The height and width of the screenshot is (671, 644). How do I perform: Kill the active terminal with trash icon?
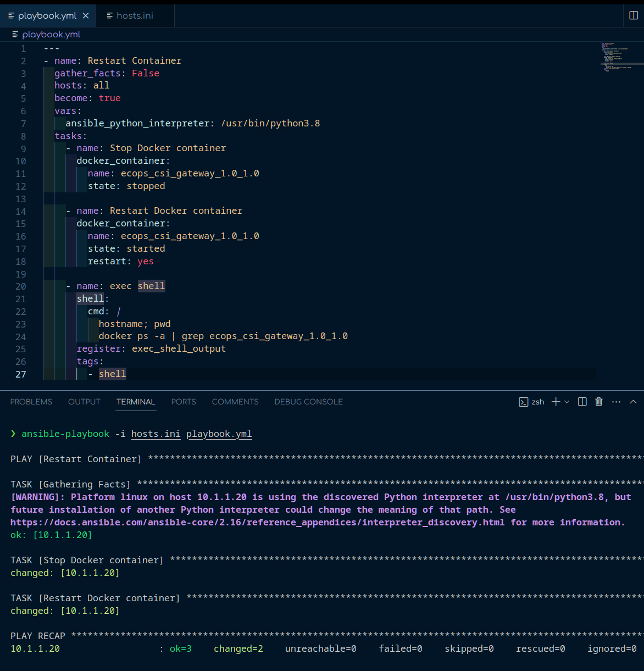point(598,402)
